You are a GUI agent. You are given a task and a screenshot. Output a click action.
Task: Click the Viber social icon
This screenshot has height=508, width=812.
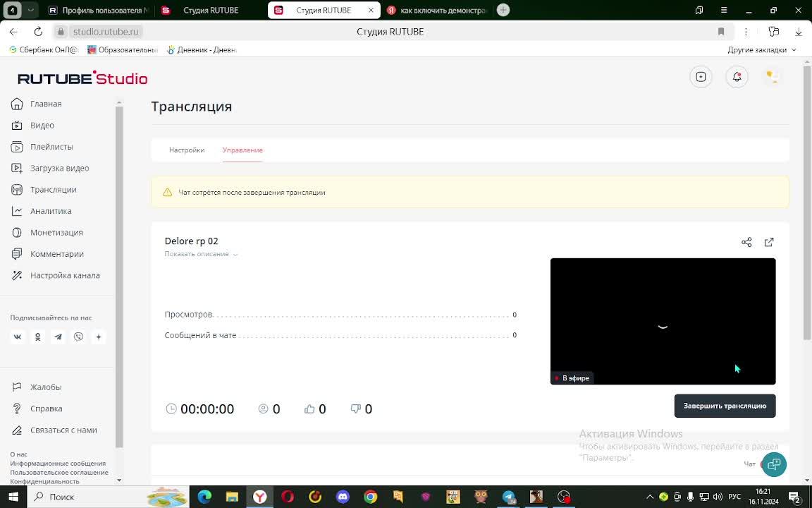click(x=78, y=337)
